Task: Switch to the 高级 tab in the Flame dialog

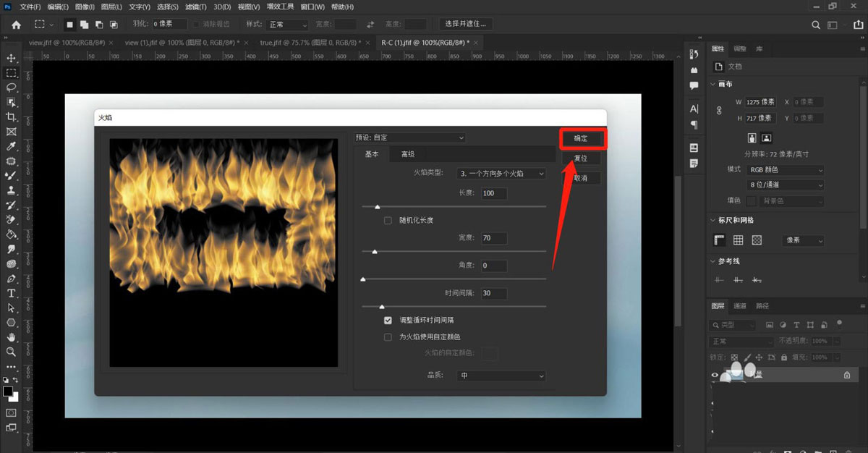Action: coord(407,153)
